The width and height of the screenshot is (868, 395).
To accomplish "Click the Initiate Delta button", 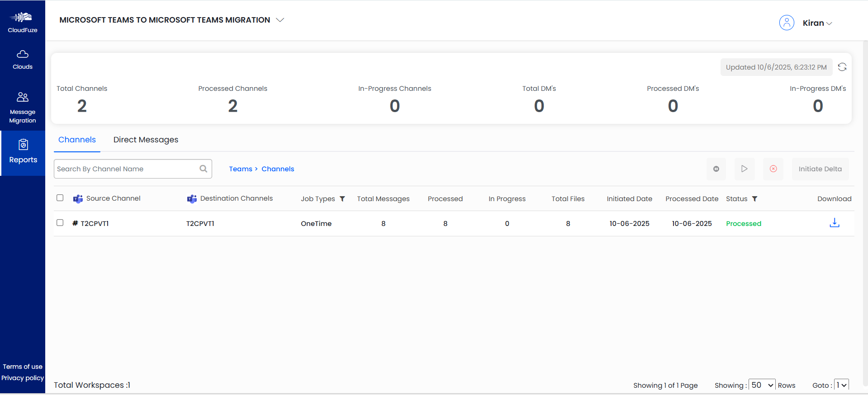I will click(x=820, y=169).
